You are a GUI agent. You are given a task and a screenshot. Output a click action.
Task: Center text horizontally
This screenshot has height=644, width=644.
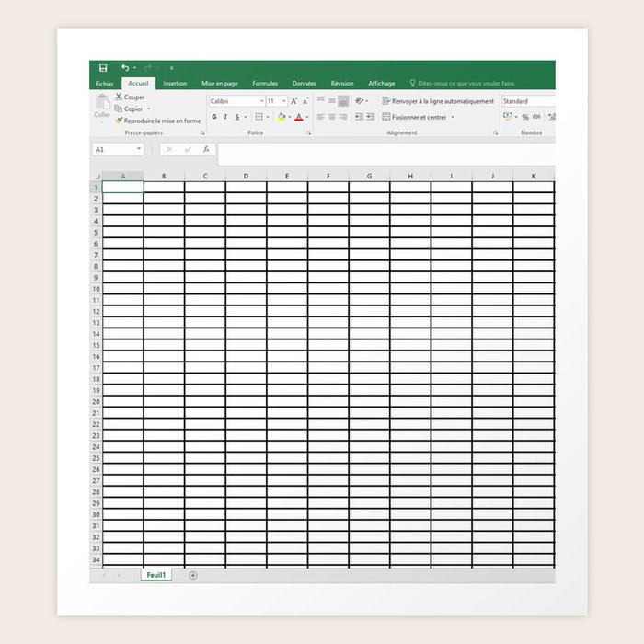click(332, 117)
